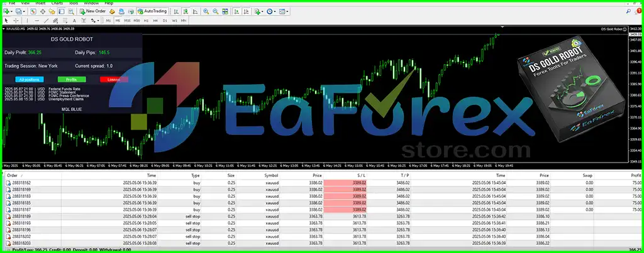Switch timeframe to H1
Image resolution: width=644 pixels, height=253 pixels.
pos(146,21)
